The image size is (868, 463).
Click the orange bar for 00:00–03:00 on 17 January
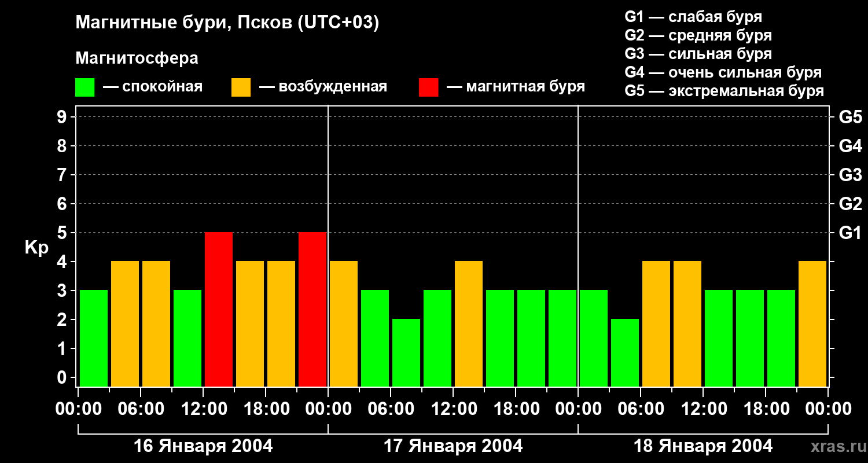pyautogui.click(x=344, y=324)
